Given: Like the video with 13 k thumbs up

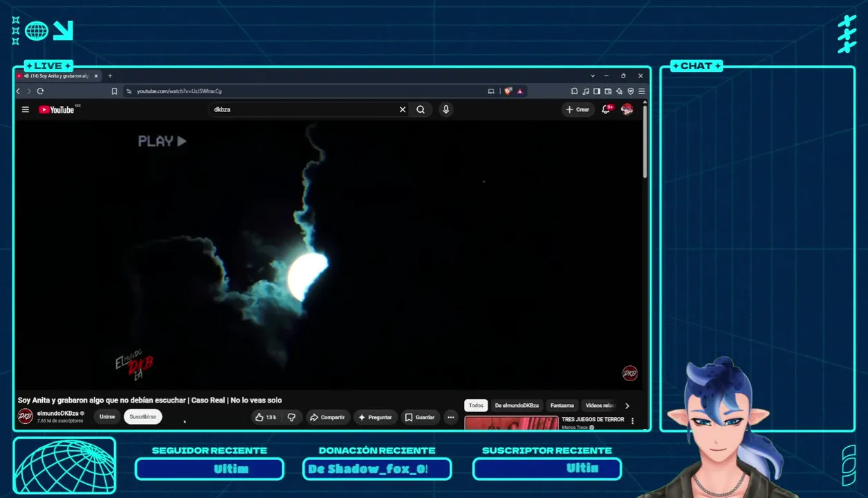Looking at the screenshot, I should [265, 417].
